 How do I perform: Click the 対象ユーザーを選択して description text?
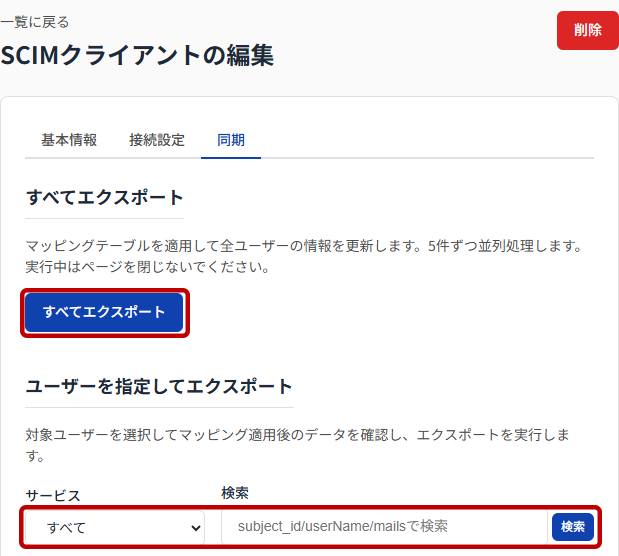(298, 445)
